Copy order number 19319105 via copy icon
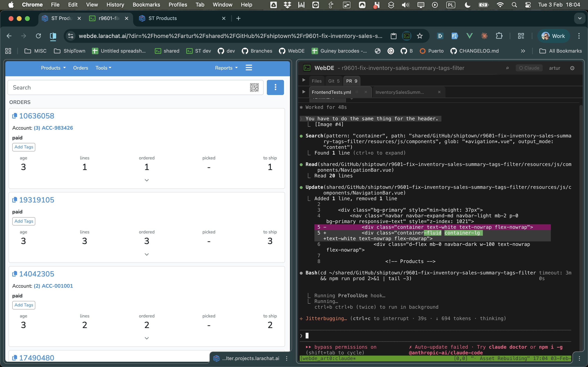Viewport: 588px width, 367px height. [14, 200]
